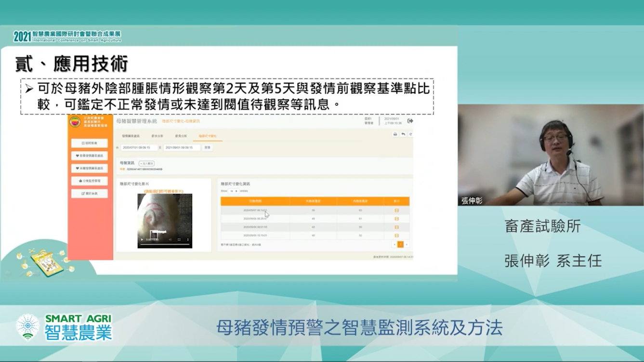
Task: Open the 即時影像 sidebar menu item
Action: [90, 143]
